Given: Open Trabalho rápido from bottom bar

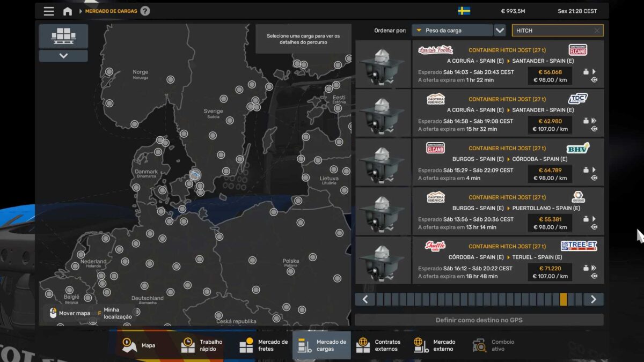Looking at the screenshot, I should coord(188,345).
